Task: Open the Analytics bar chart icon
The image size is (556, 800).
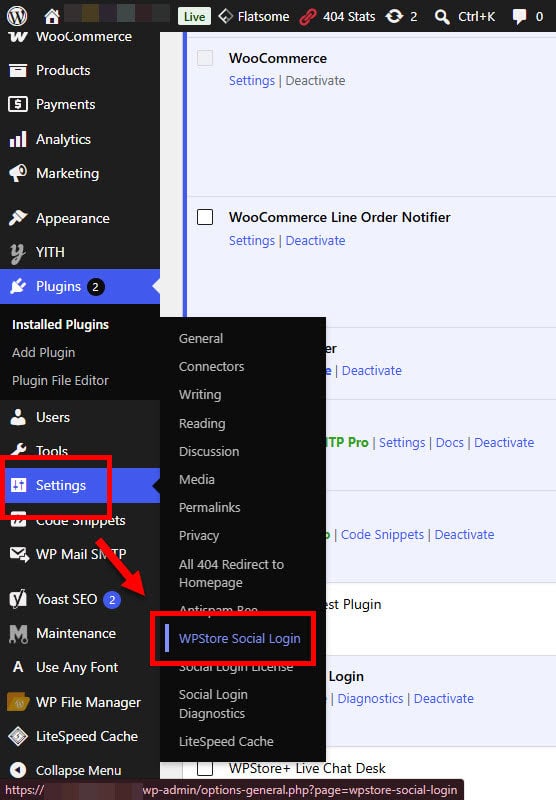Action: [x=18, y=139]
